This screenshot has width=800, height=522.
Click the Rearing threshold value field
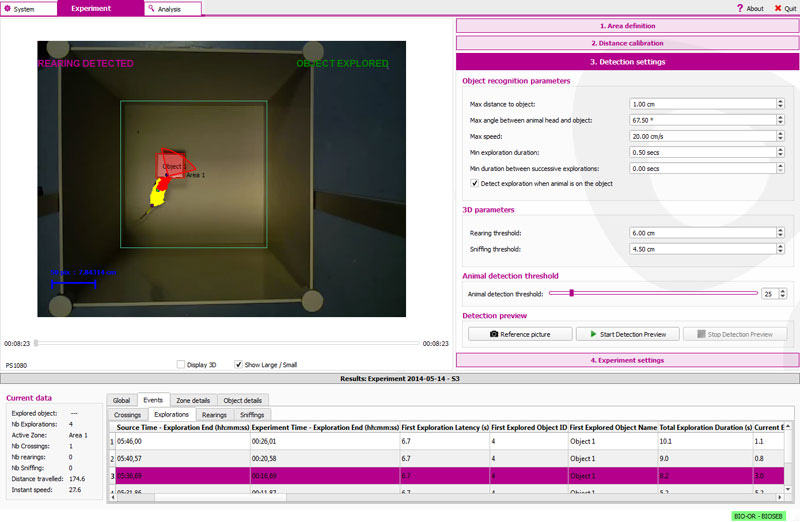pyautogui.click(x=703, y=233)
